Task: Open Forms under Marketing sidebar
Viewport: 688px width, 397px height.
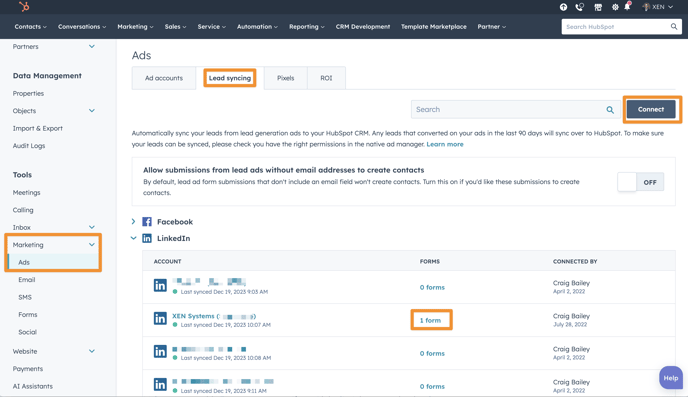Action: point(28,315)
